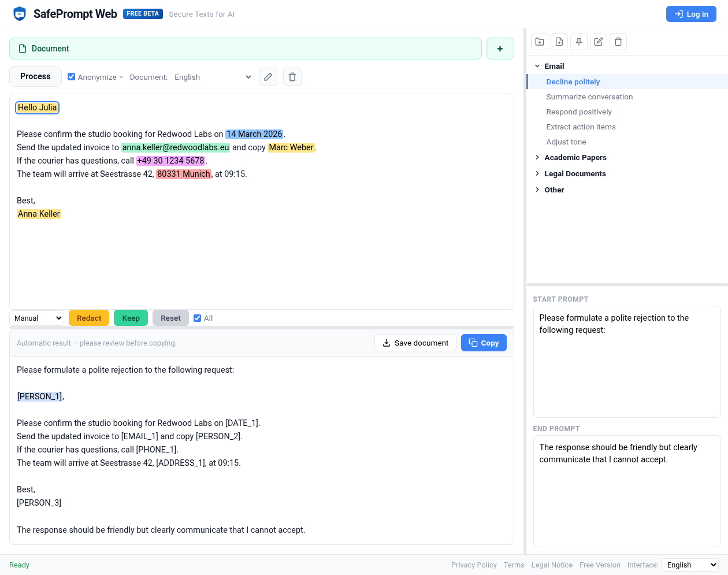Open the Manual mode selector

(36, 317)
